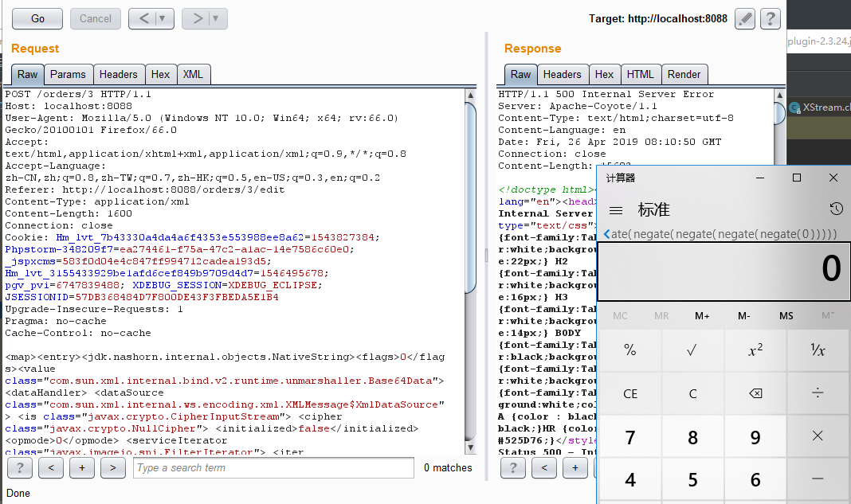
Task: Switch to the Request Headers tab
Action: 118,75
